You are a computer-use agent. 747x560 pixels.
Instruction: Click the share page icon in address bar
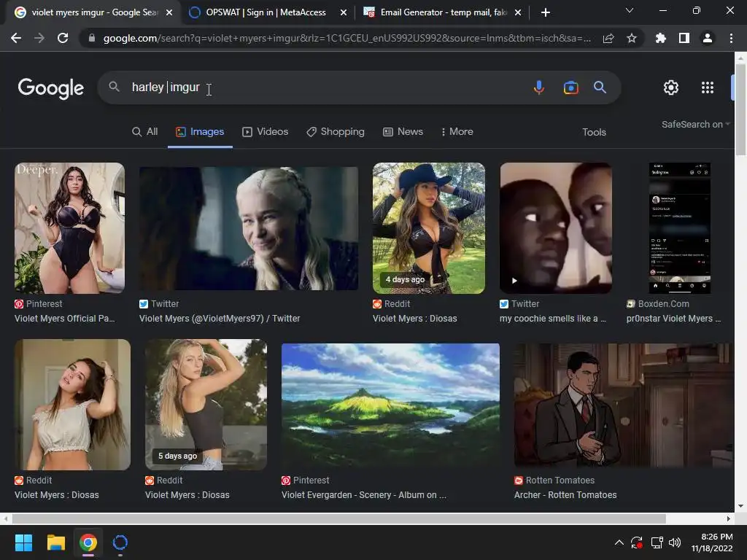coord(608,38)
